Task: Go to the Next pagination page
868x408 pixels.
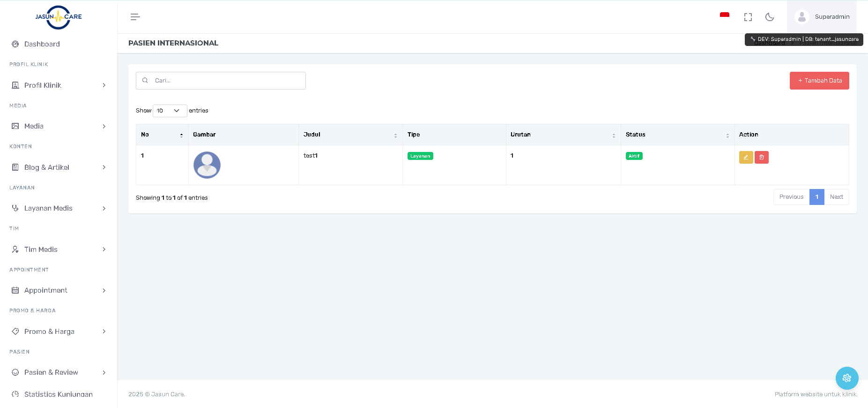Action: tap(836, 197)
